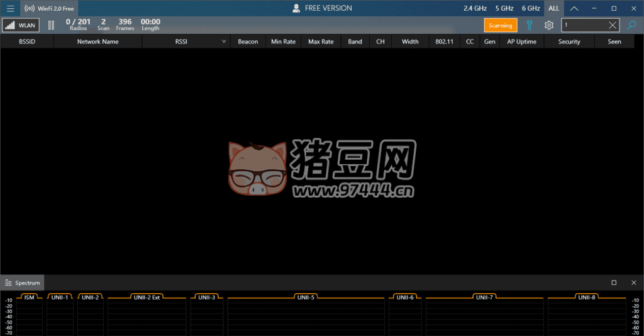Screen dimensions: 644x336
Task: Open the wrench tools icon
Action: [x=529, y=25]
